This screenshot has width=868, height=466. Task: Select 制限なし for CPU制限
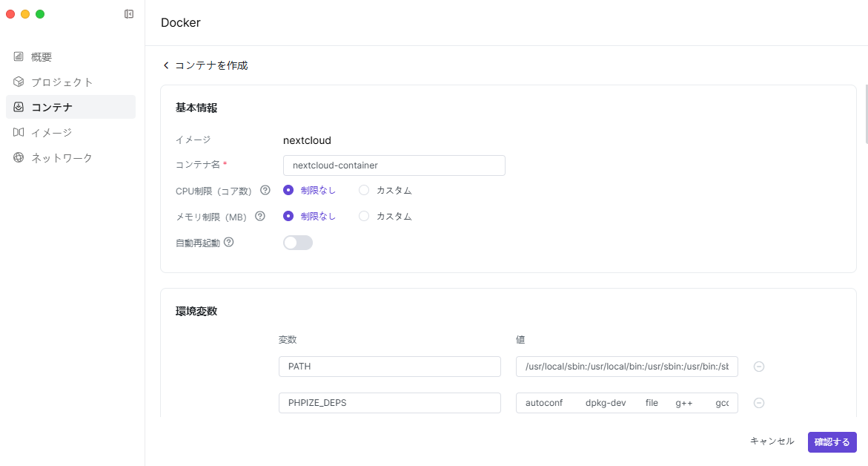tap(288, 190)
